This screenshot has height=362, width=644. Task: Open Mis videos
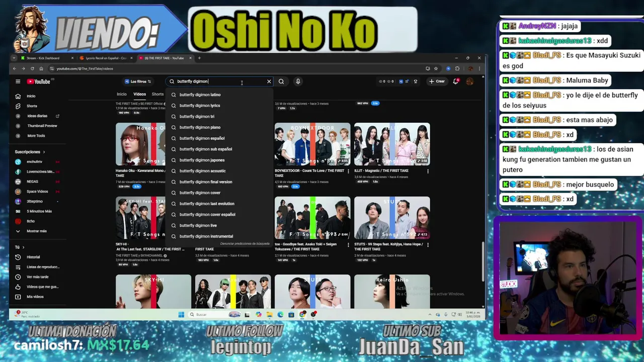pos(36,297)
